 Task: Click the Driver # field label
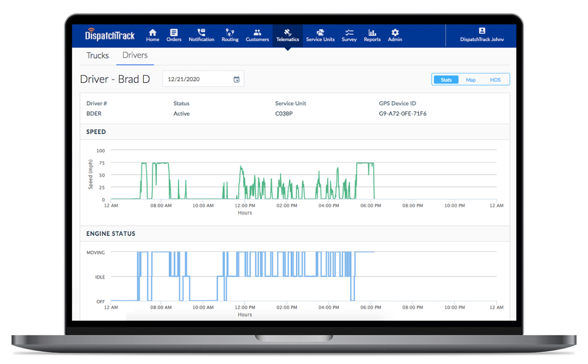(x=97, y=103)
